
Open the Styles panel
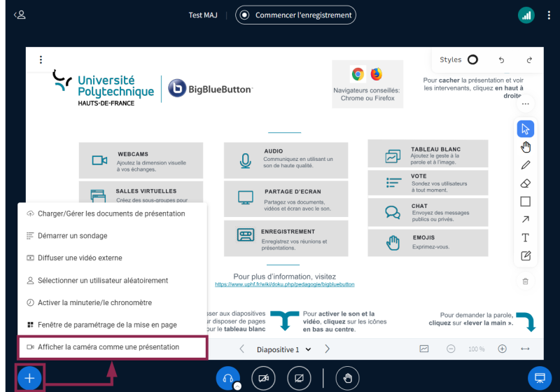458,60
